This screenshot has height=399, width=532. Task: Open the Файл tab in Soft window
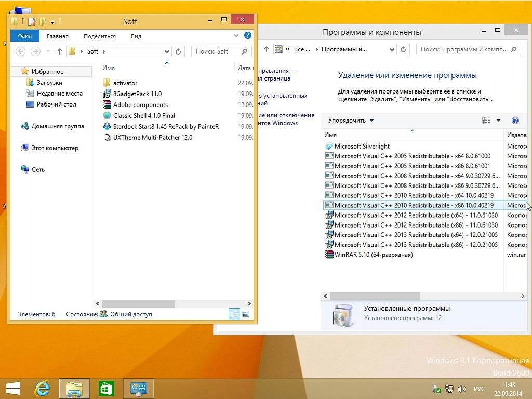coord(25,36)
